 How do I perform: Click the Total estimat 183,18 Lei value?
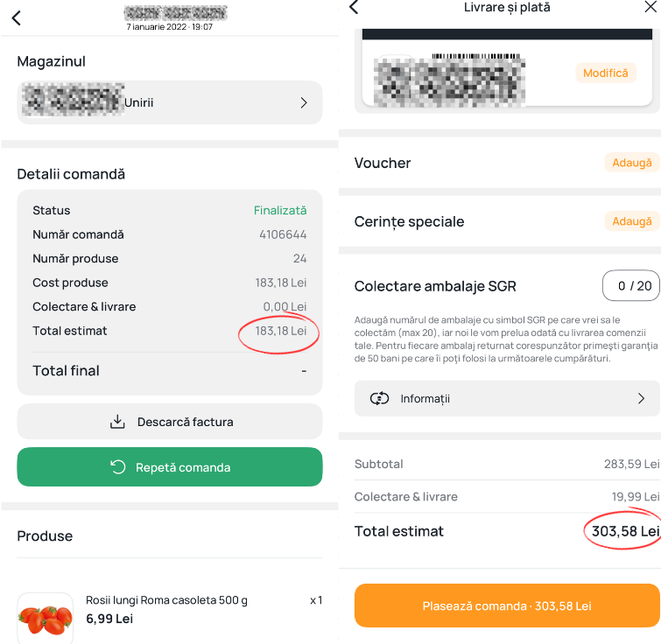(x=280, y=331)
